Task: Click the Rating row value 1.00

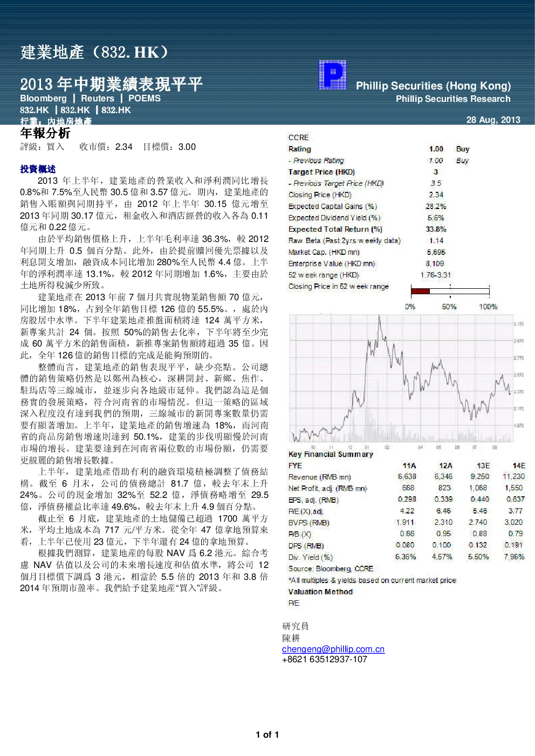Action: click(x=436, y=149)
